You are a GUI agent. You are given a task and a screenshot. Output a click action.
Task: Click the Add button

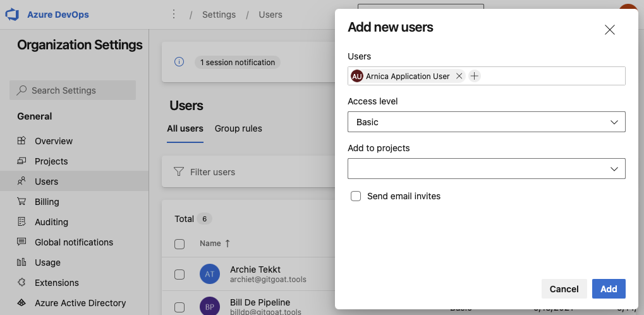[x=608, y=289]
